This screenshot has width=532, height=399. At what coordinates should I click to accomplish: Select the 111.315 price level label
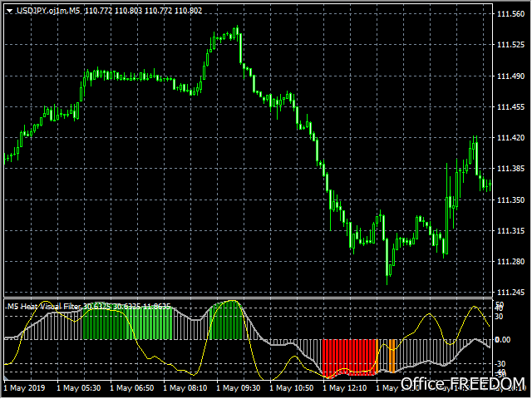[510, 231]
